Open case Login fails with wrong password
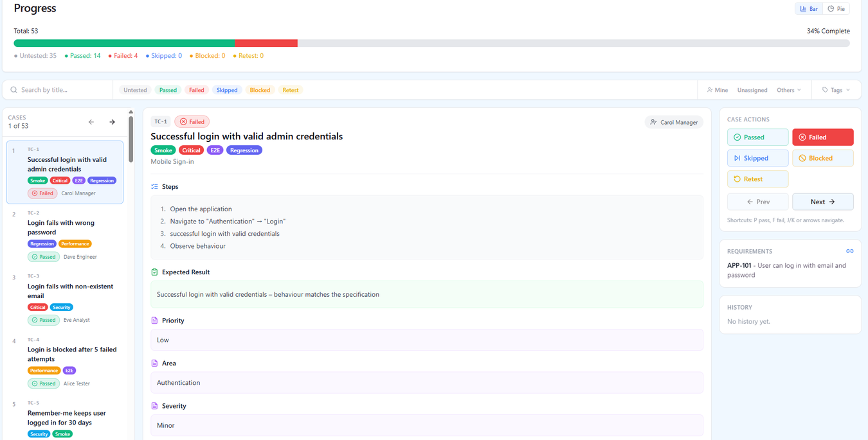868x440 pixels. pos(65,236)
